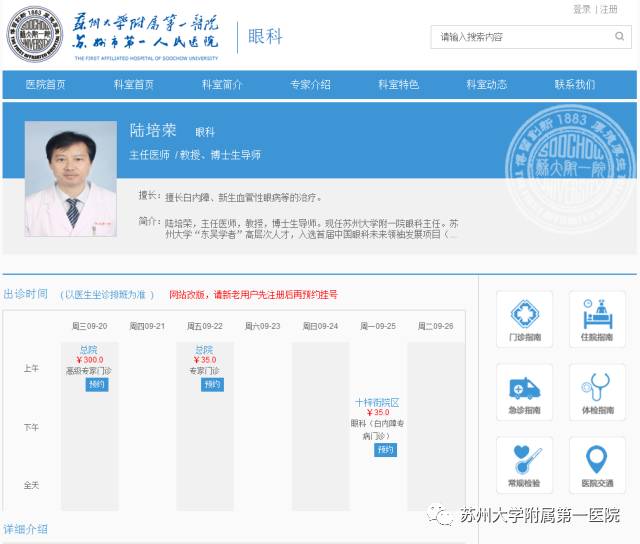Select the 周六09-23 date header
Viewport: 640px width, 544px height.
tap(262, 326)
